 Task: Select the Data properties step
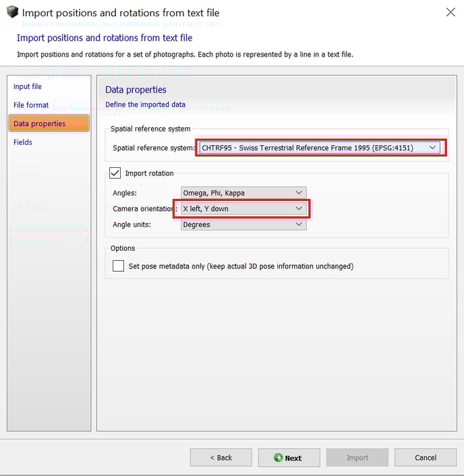click(x=40, y=123)
